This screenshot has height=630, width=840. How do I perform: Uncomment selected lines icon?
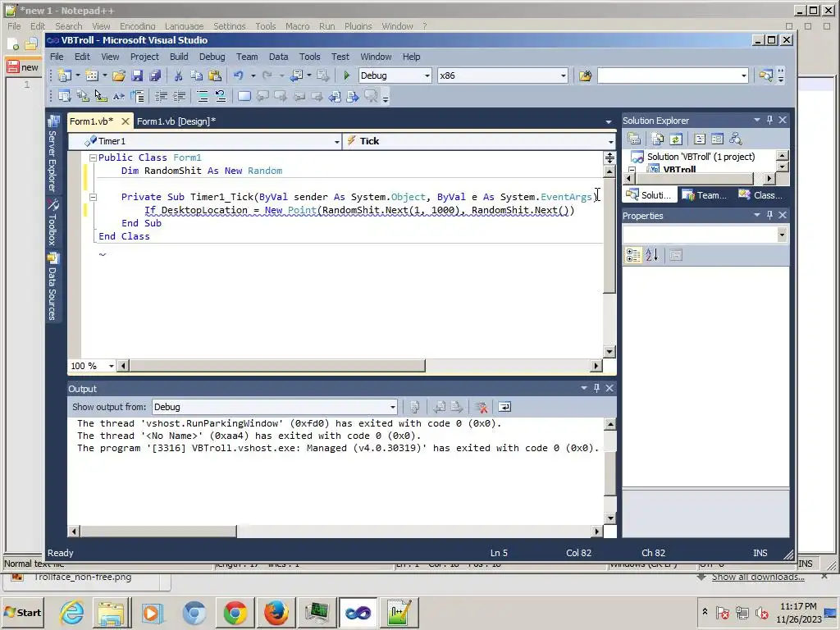(x=220, y=97)
